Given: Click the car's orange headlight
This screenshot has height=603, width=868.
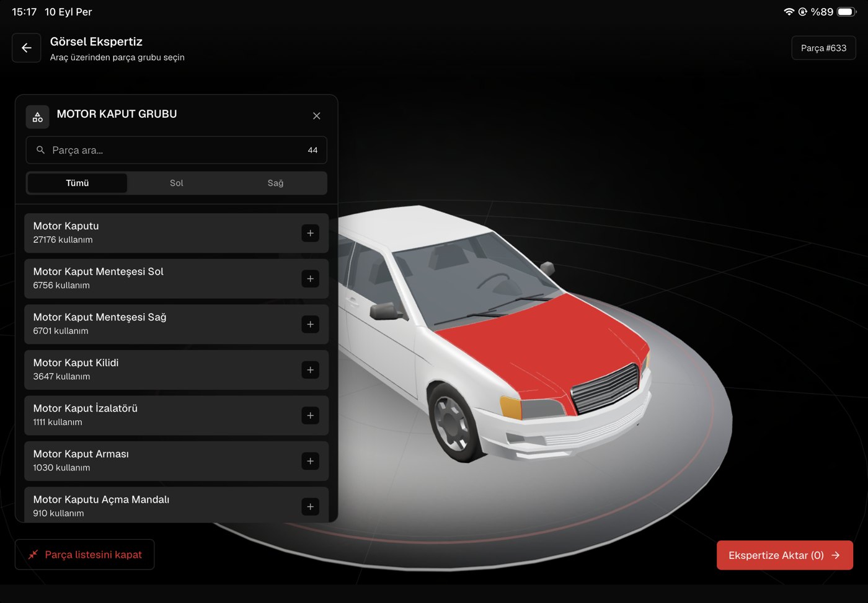Looking at the screenshot, I should (x=511, y=407).
